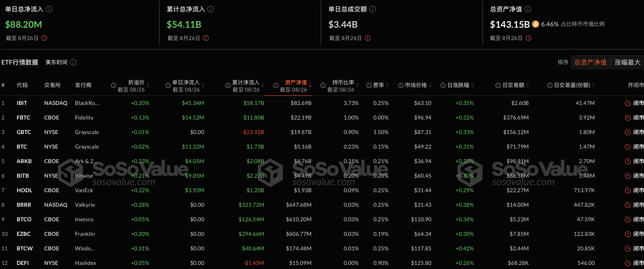Click $647.68M net assets for BRRR
The image size is (644, 269).
(299, 205)
